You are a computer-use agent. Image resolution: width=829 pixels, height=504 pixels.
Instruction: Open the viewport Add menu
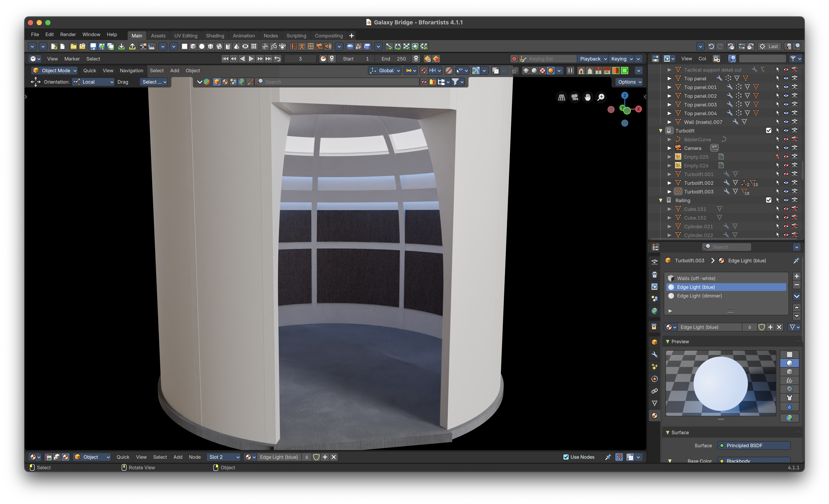point(174,71)
